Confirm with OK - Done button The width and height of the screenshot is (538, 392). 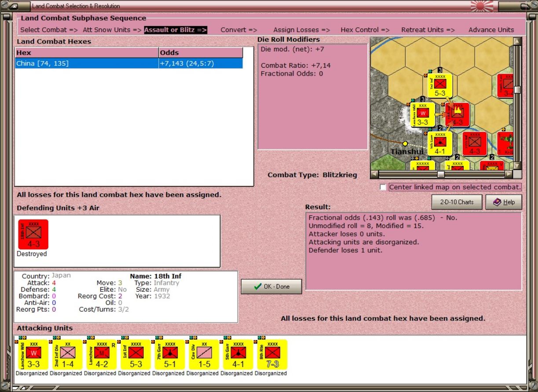271,287
